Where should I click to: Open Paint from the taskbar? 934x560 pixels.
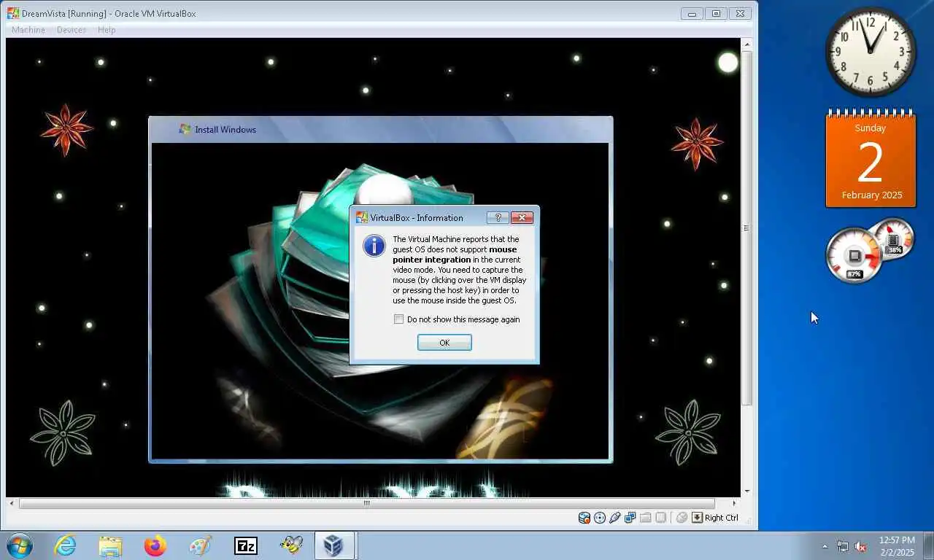pos(200,545)
